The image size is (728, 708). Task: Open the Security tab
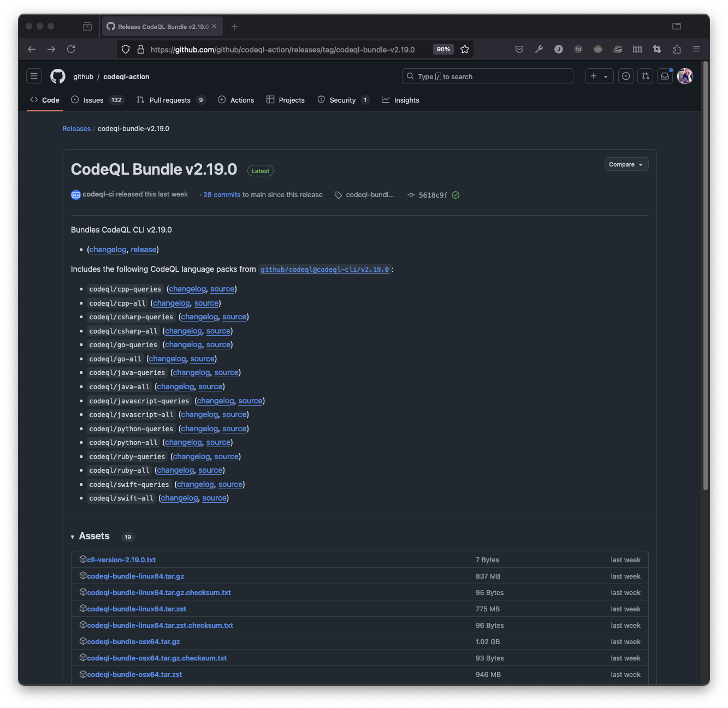[x=344, y=100]
